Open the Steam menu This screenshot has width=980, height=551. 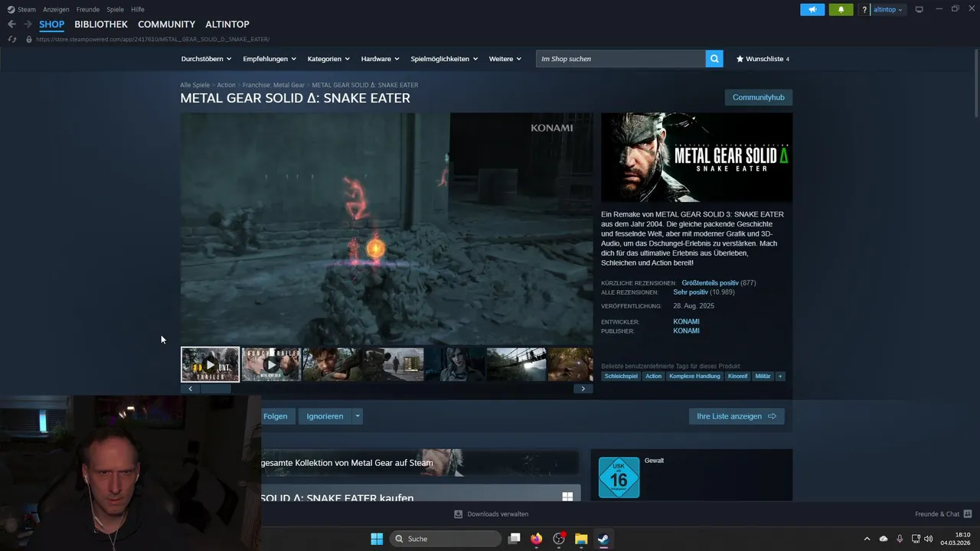click(x=21, y=9)
